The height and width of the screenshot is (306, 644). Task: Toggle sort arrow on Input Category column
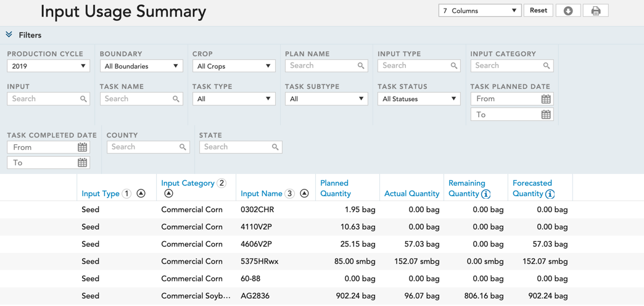click(x=169, y=194)
